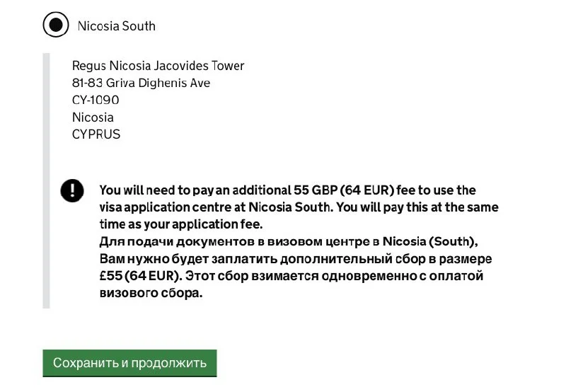The width and height of the screenshot is (566, 392).
Task: Click the "визового сбора." final line
Action: tap(151, 292)
